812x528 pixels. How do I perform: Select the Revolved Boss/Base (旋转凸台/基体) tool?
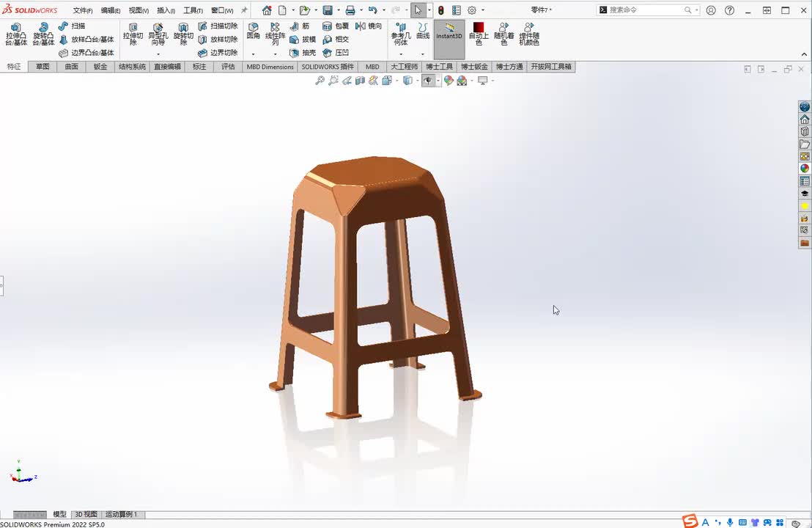pos(43,34)
